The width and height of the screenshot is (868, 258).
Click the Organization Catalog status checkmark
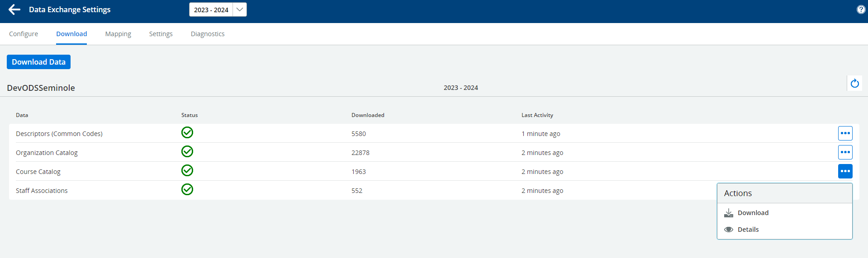[187, 151]
